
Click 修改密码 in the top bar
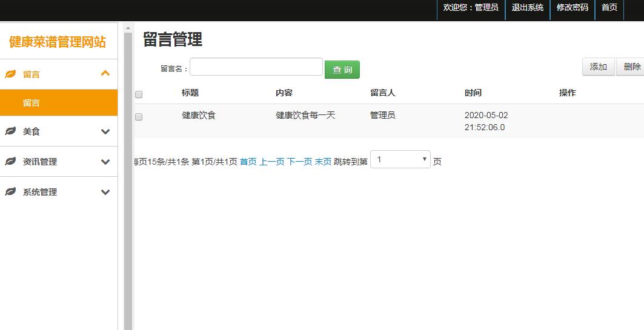572,7
